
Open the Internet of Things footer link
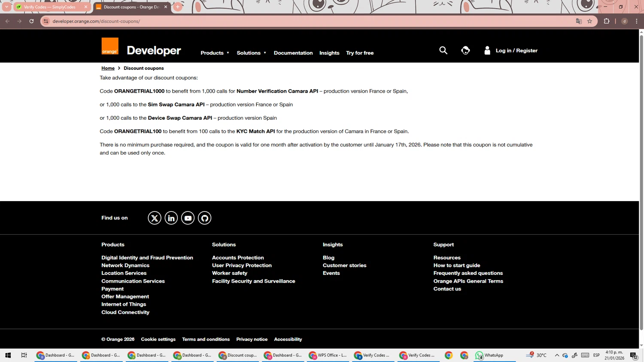(x=124, y=305)
